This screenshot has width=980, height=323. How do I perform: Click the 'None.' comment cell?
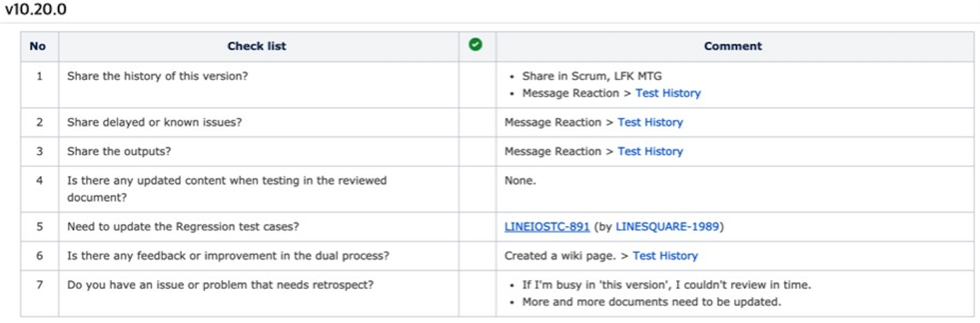click(x=735, y=189)
